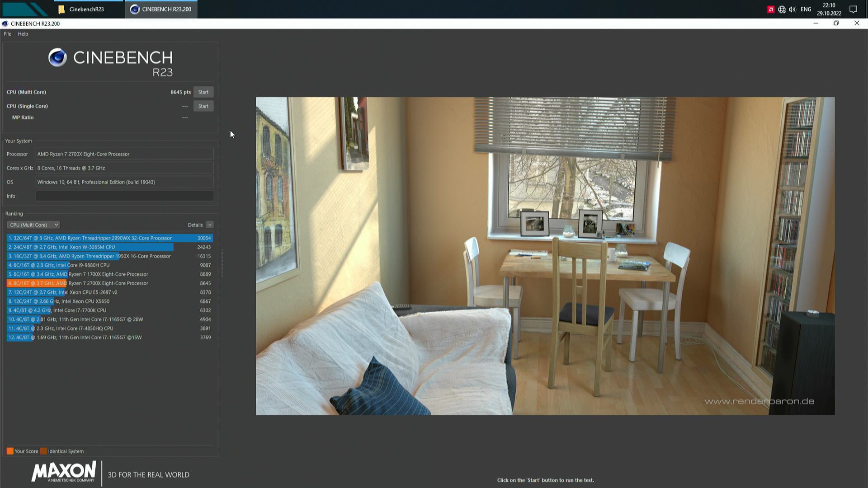Click the empty Info input field
The width and height of the screenshot is (868, 488).
[x=124, y=196]
